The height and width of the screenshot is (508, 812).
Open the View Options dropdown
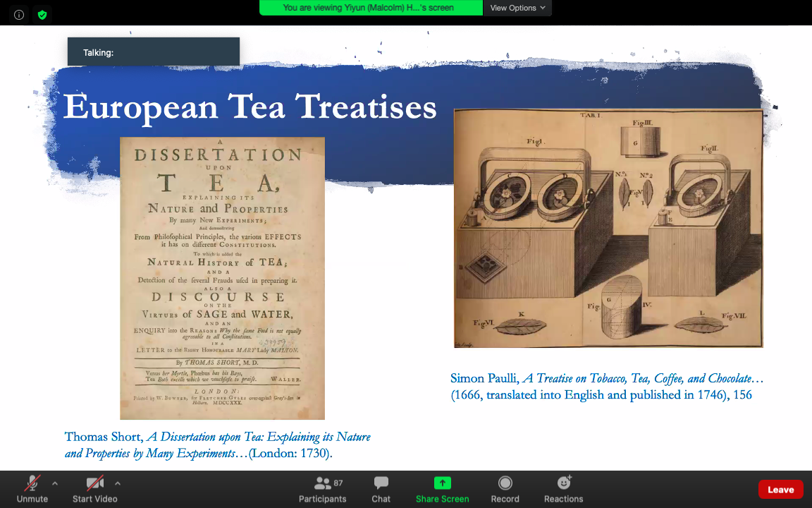pyautogui.click(x=517, y=8)
